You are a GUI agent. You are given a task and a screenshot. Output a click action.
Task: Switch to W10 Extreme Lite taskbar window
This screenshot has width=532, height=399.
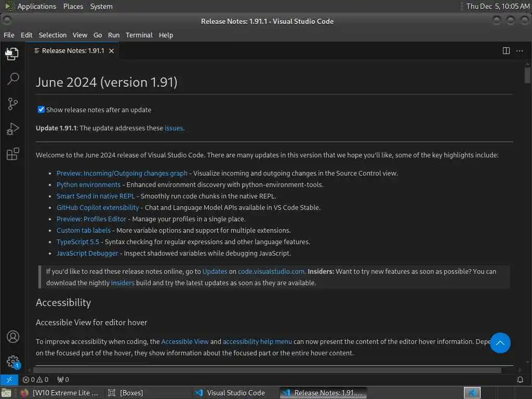pos(59,393)
